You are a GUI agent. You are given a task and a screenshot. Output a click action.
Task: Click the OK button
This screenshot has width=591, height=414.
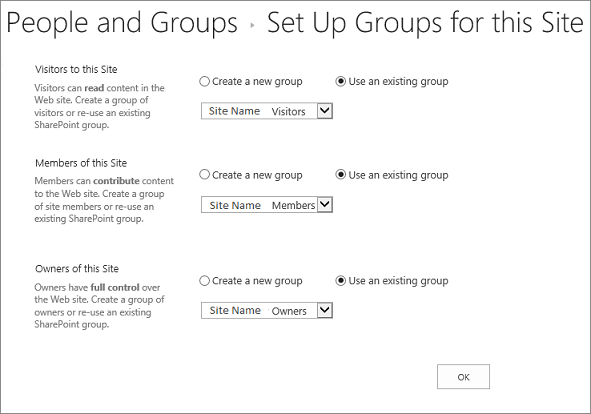click(x=463, y=377)
